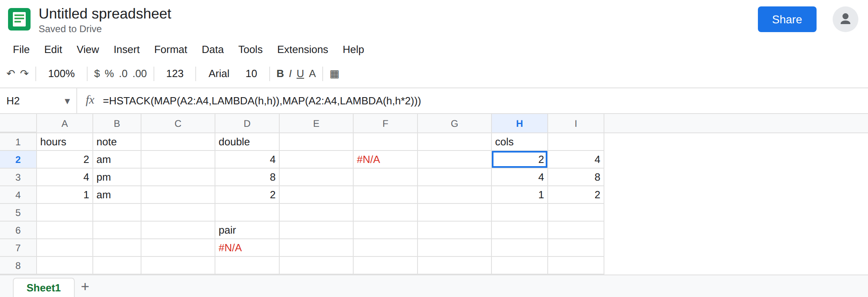Screen dimensions: 868x297
Task: Click the Google Sheets logo icon
Action: 19,19
